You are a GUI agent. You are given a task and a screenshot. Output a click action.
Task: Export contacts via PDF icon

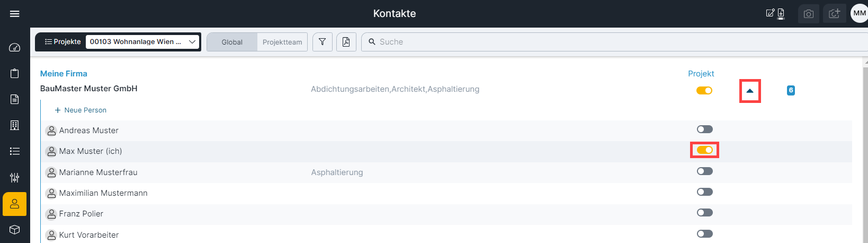pyautogui.click(x=346, y=42)
